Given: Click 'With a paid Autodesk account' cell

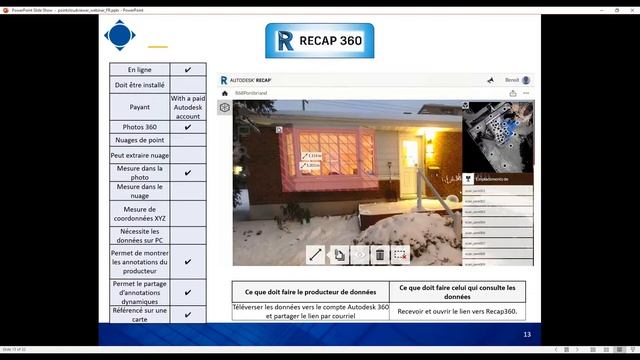Looking at the screenshot, I should click(x=188, y=107).
